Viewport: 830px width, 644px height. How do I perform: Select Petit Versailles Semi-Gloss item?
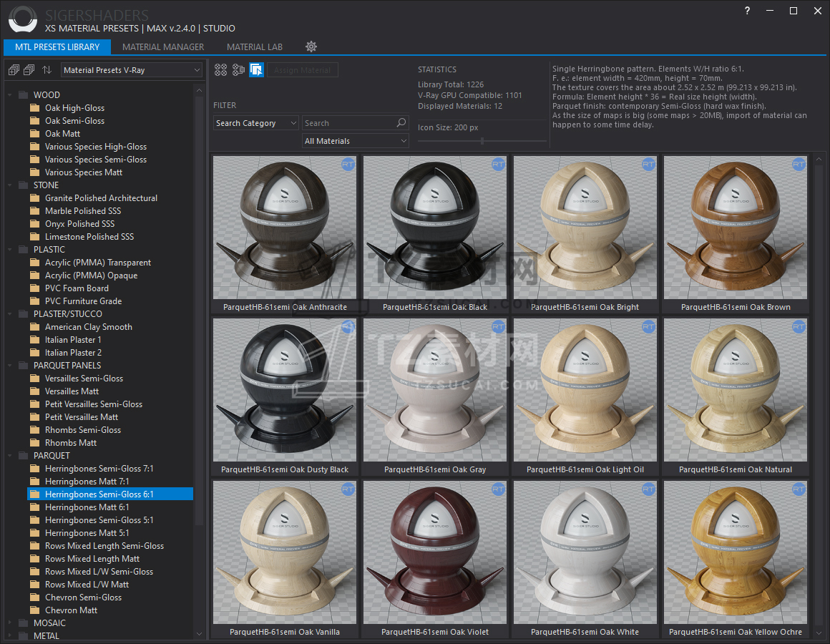94,404
